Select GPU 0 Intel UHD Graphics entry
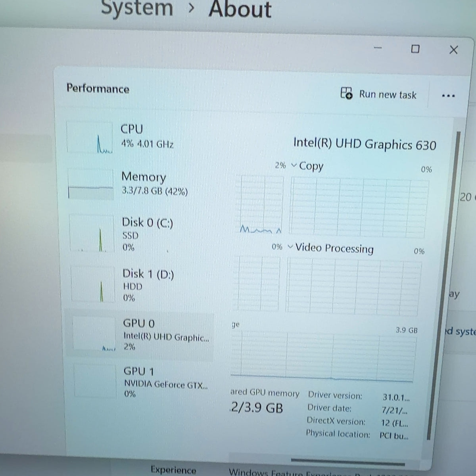Screen dimensions: 476x476 tap(140, 335)
